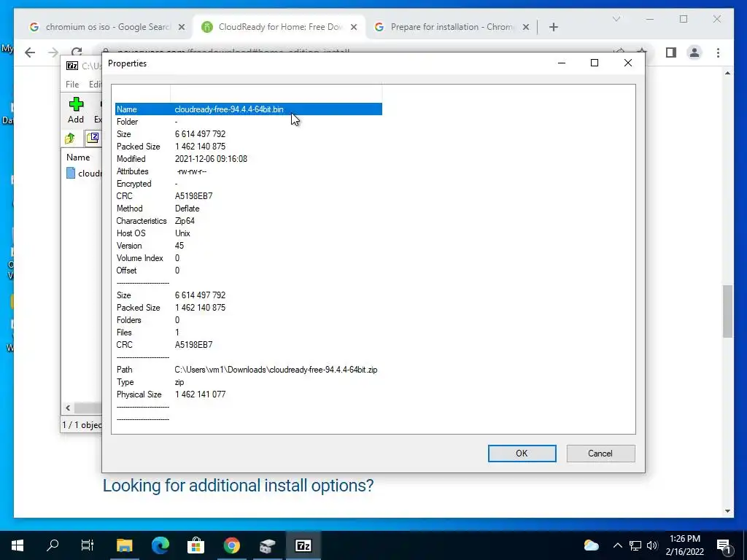Switch to Prepare for installation tab
This screenshot has height=560, width=747.
coord(452,27)
